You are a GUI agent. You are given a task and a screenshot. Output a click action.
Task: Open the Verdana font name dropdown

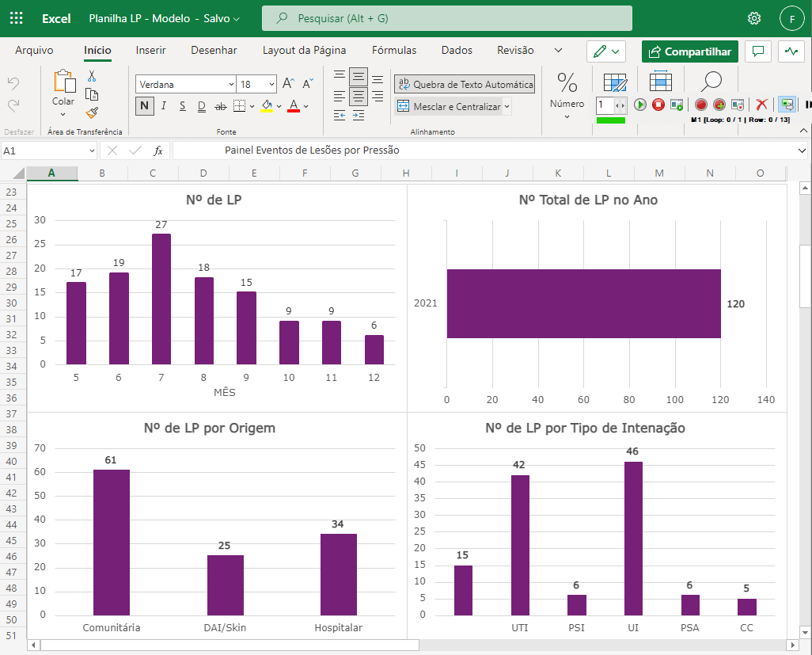coord(231,84)
